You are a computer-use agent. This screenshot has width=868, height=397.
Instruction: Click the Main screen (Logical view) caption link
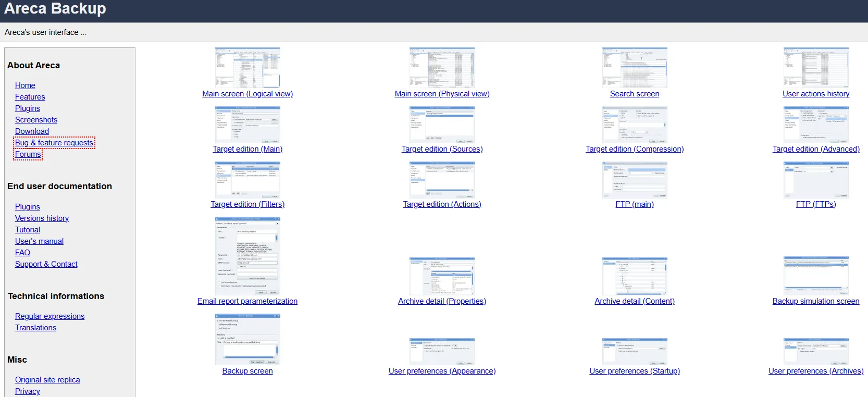247,94
